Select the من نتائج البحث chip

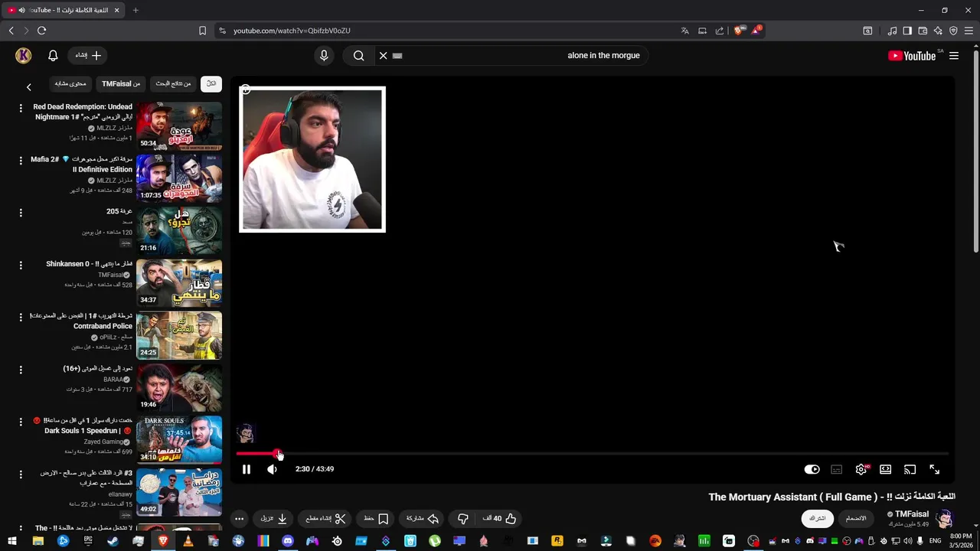point(173,83)
